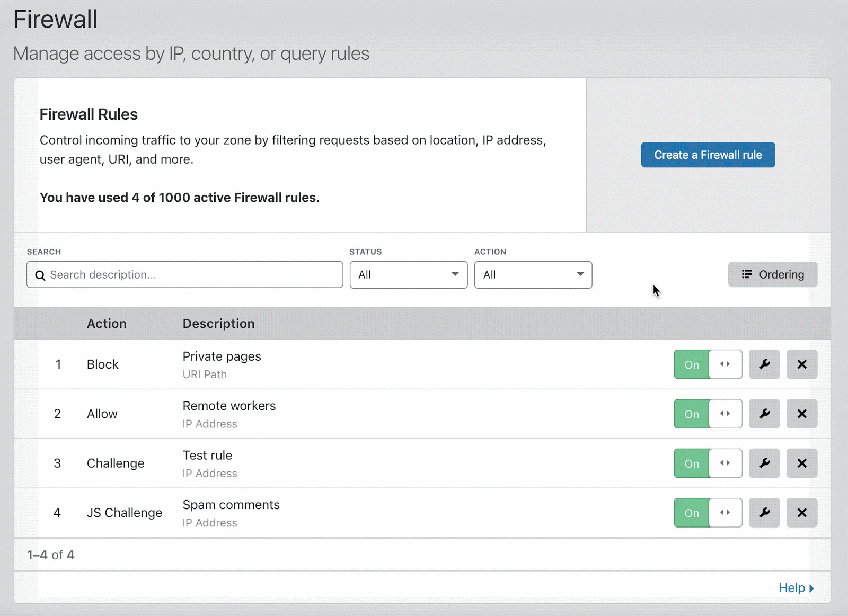The height and width of the screenshot is (616, 848).
Task: Delete the Private pages rule with X
Action: (x=801, y=364)
